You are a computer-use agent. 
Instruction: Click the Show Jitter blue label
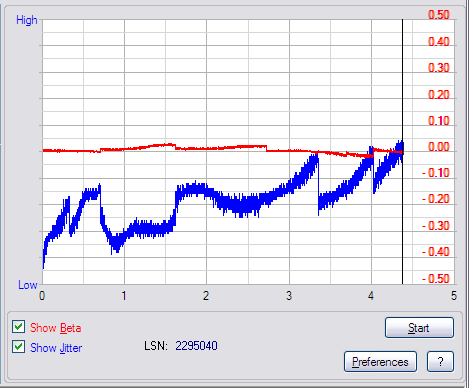pos(56,348)
